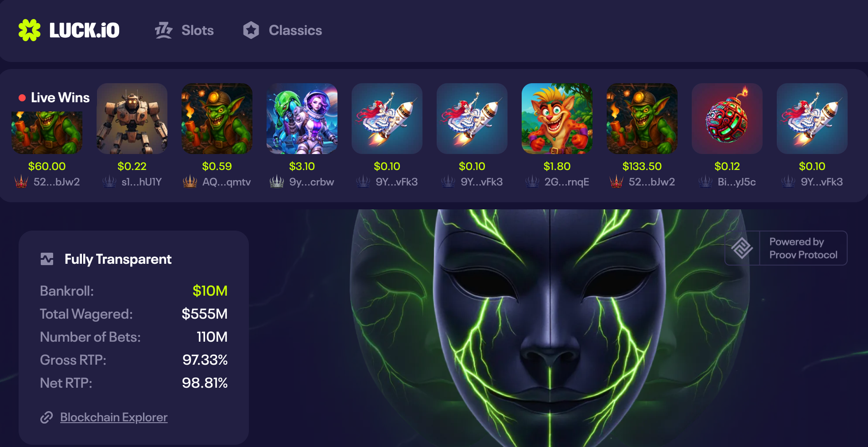Click the Powered by Proov Protocol badge
This screenshot has width=868, height=447.
point(786,248)
